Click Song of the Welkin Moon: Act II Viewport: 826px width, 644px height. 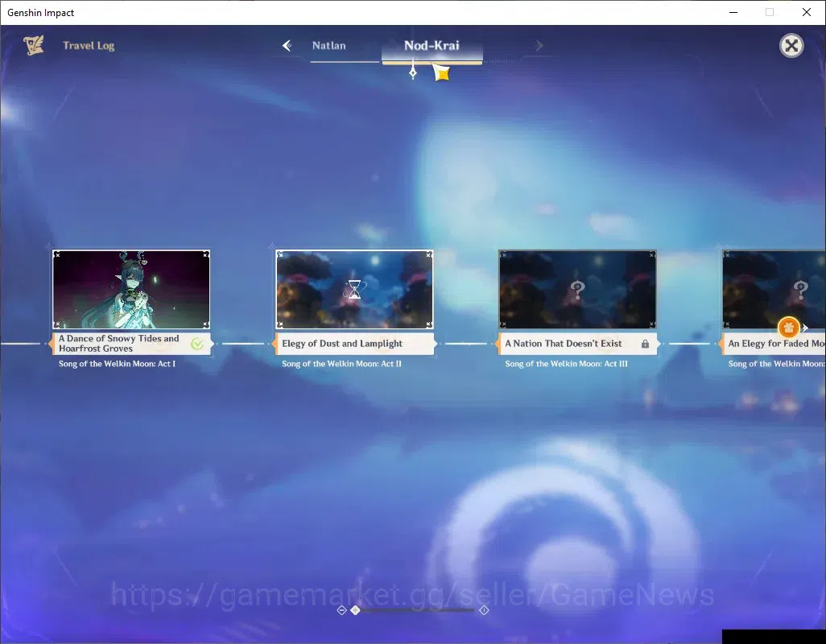coord(341,363)
